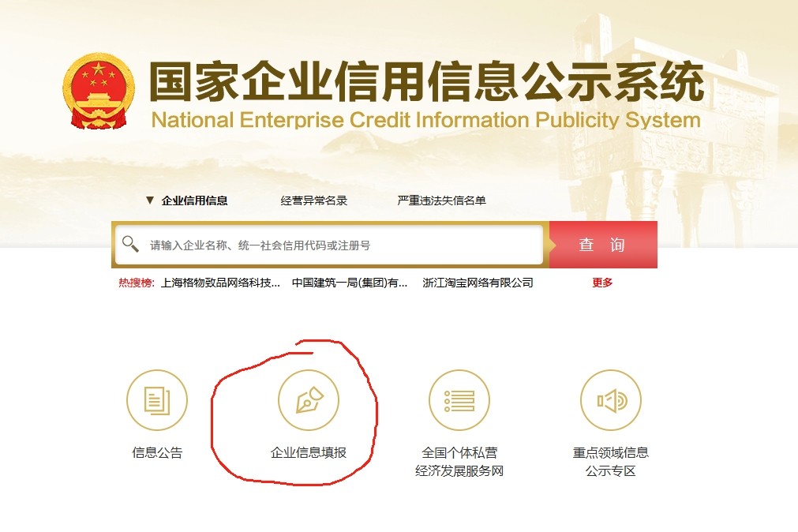The width and height of the screenshot is (798, 532).
Task: Click the red 查询 button
Action: tap(603, 245)
